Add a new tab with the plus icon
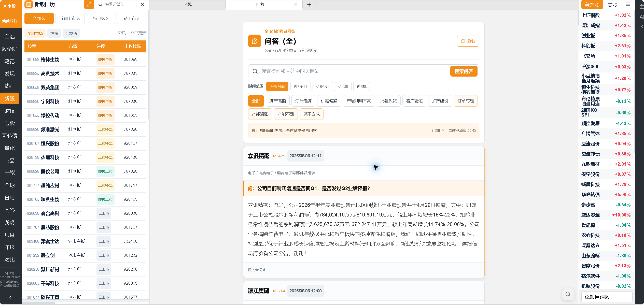 coord(309,5)
